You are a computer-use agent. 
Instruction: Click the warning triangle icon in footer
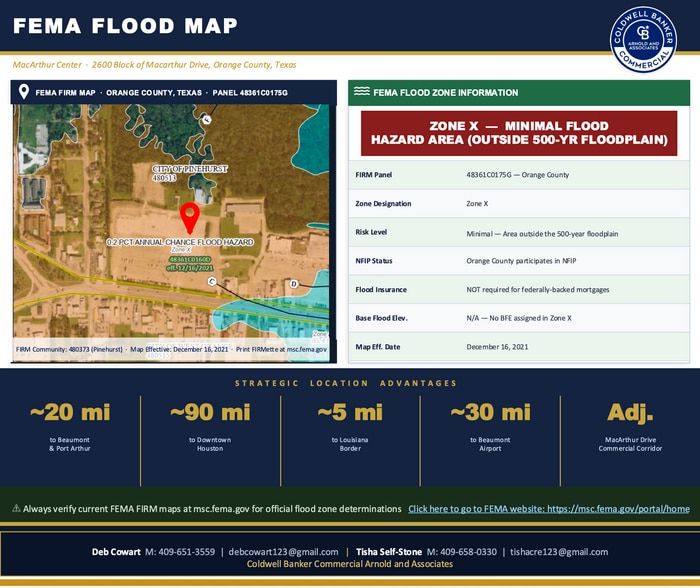tap(17, 508)
